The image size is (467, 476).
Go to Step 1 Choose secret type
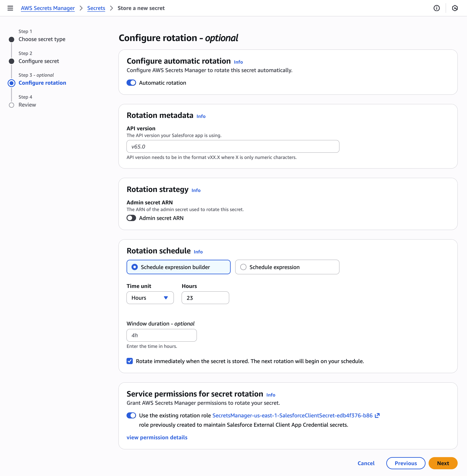(x=42, y=39)
